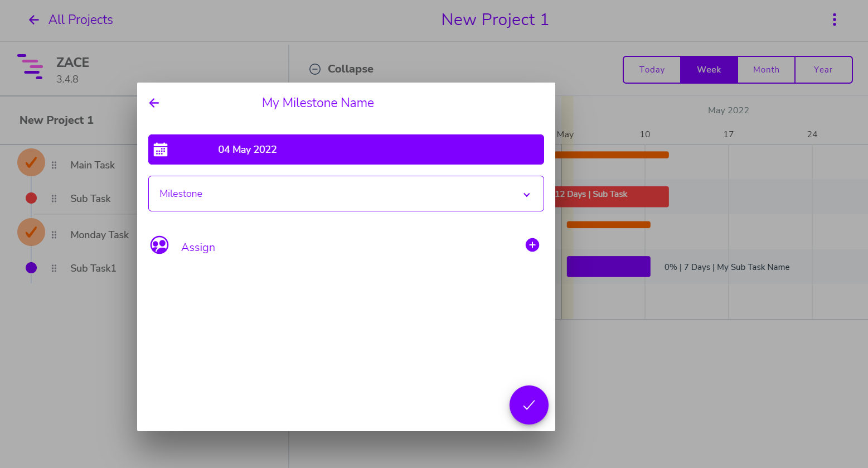Grab the drag handle beside Sub Task

(54, 199)
